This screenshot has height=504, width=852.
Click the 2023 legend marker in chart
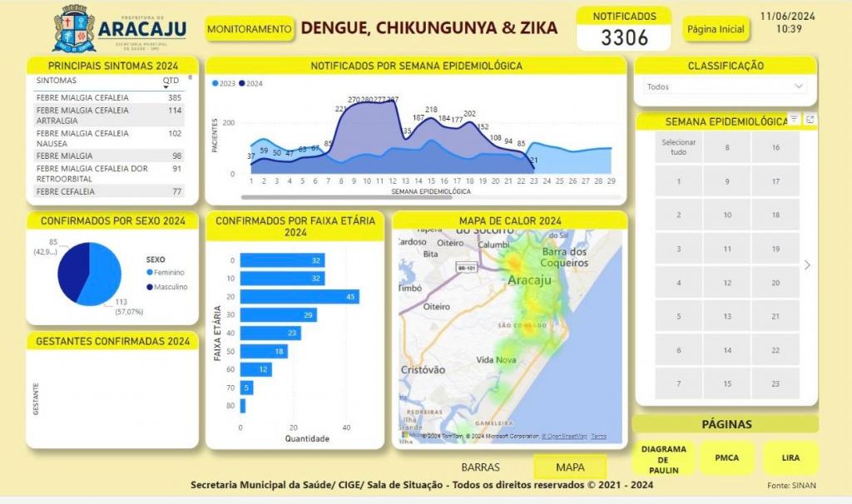pos(215,84)
